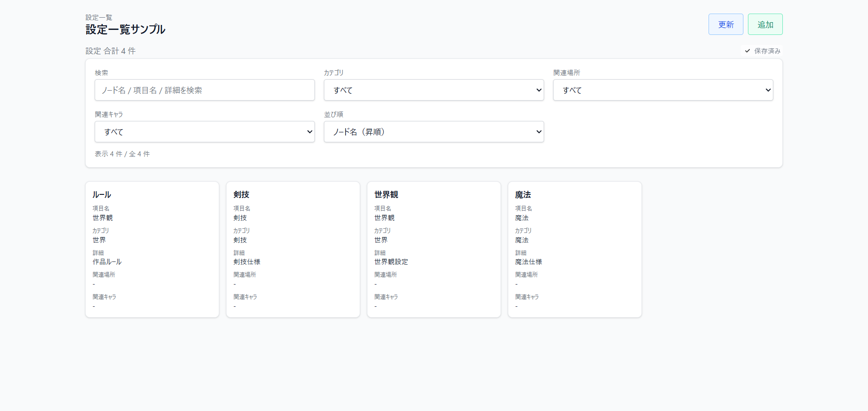868x411 pixels.
Task: Click the 保存済み status label
Action: pos(767,51)
